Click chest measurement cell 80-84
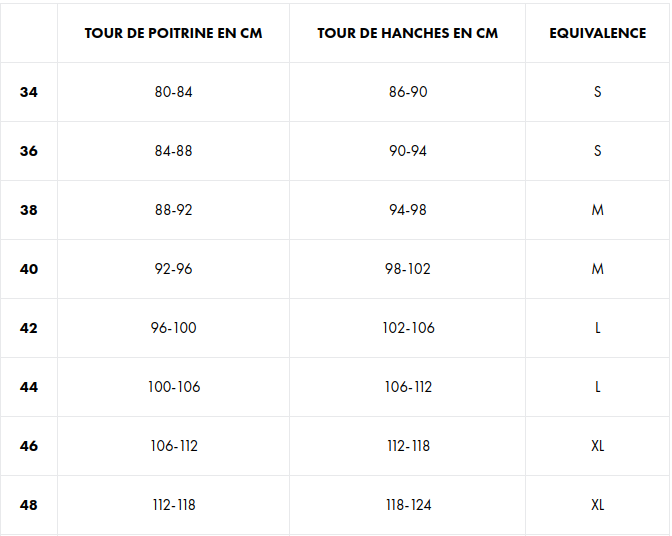The image size is (672, 536). 173,92
